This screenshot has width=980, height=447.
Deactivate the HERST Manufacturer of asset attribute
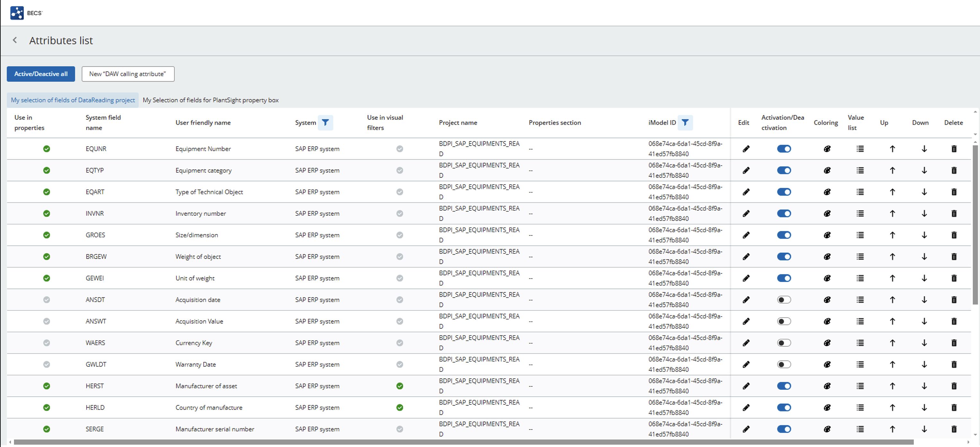pos(784,386)
